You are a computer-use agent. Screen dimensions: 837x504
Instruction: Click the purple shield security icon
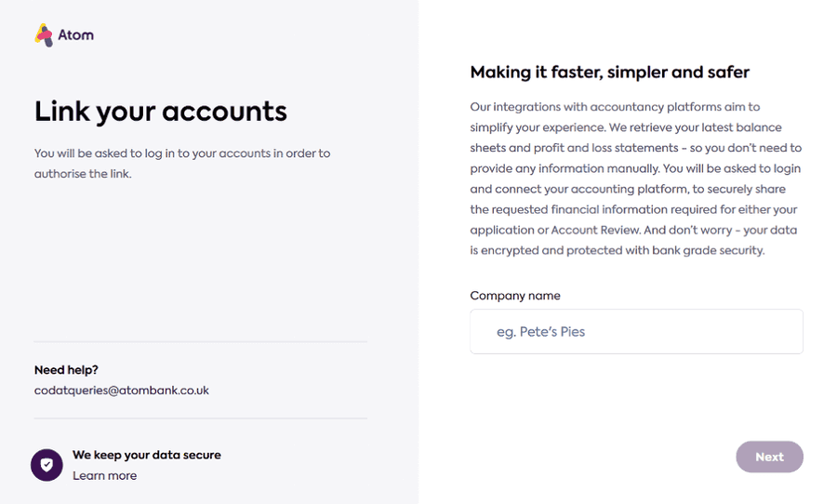pyautogui.click(x=47, y=465)
